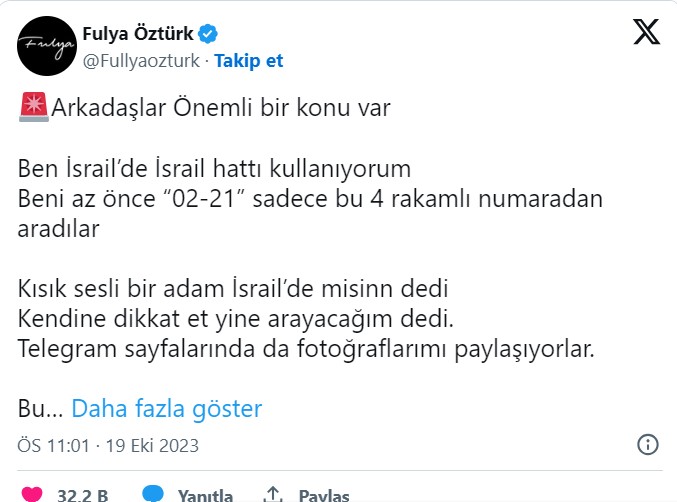Click the red siren emoji
Image resolution: width=677 pixels, height=502 pixels.
click(x=33, y=106)
